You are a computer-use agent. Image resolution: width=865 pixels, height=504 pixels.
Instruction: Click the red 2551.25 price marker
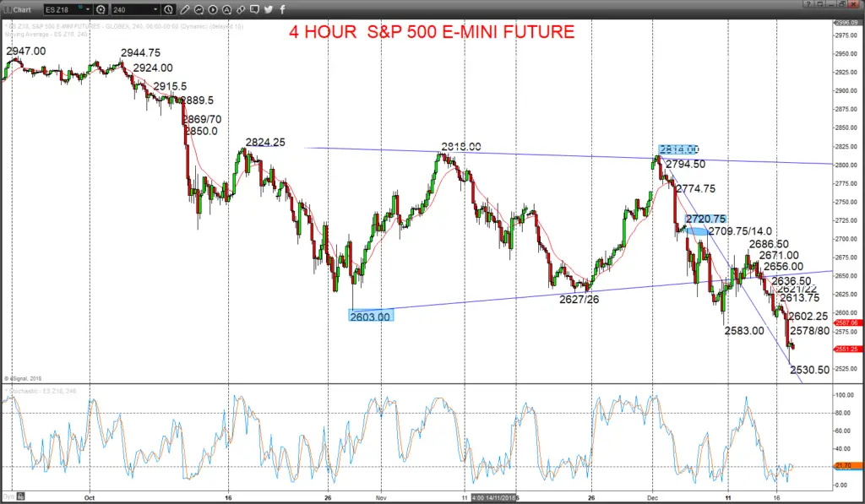tap(846, 349)
